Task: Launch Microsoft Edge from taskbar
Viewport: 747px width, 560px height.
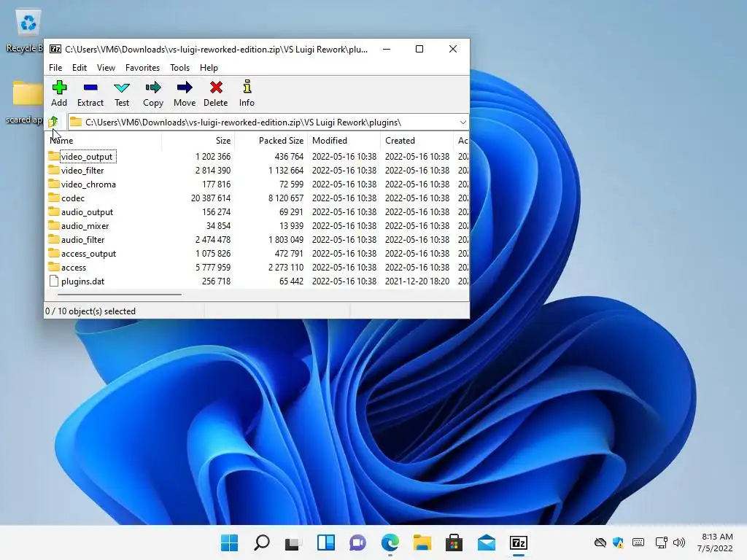Action: pos(390,542)
